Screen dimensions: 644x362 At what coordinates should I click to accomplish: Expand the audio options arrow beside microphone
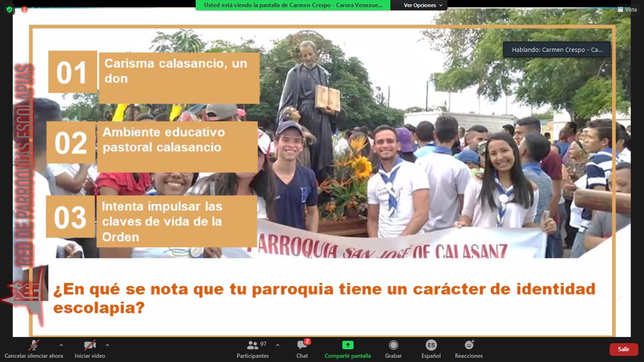(x=61, y=345)
